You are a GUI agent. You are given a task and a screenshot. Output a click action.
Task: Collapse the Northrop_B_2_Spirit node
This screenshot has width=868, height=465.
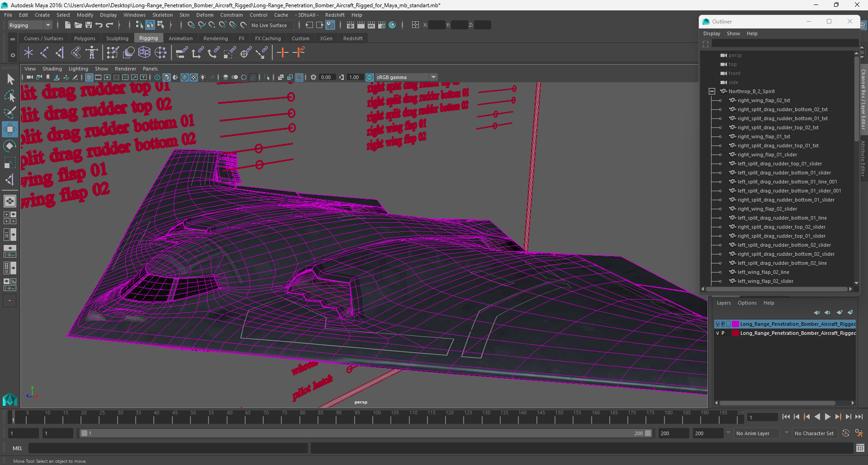[712, 91]
